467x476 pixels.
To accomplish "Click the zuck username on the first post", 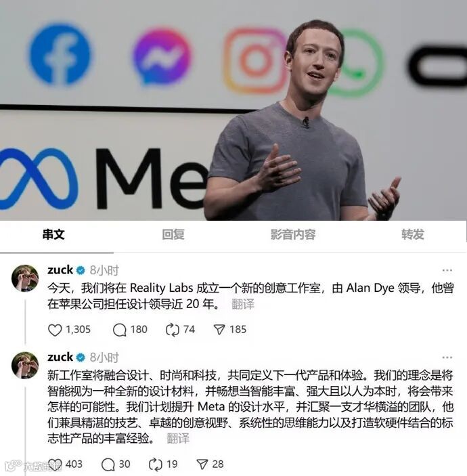I will point(60,270).
